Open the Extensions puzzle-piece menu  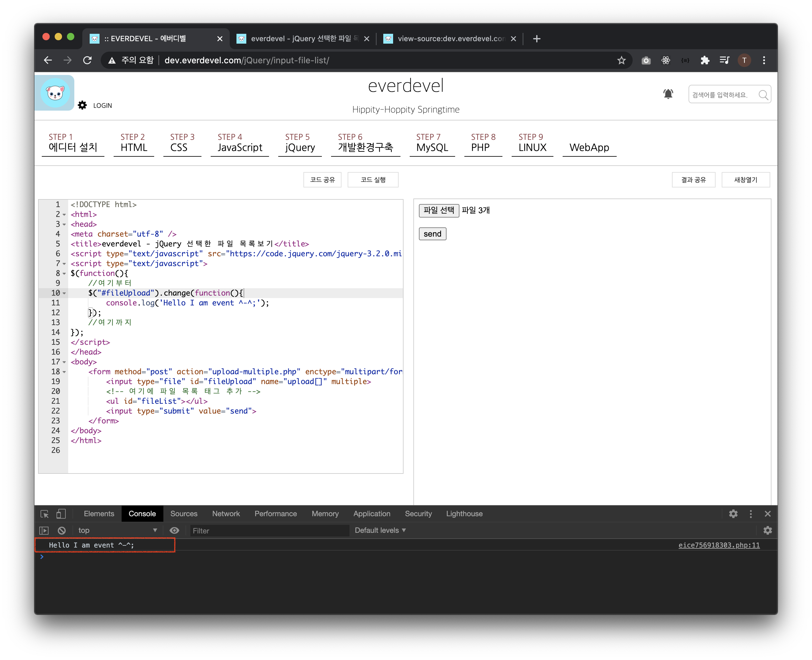[x=705, y=60]
